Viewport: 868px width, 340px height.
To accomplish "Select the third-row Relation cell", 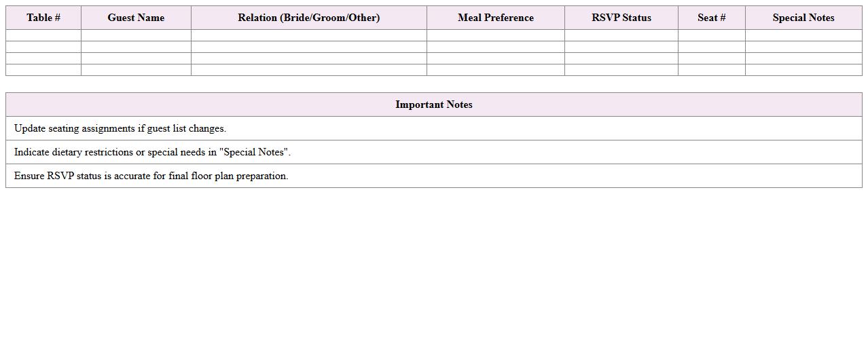I will pos(308,58).
